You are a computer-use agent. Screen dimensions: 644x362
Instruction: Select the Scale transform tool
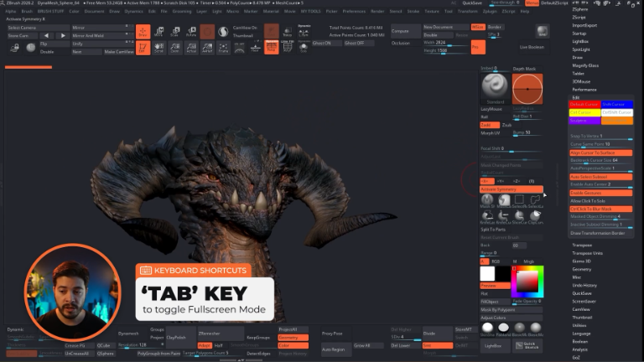[175, 32]
